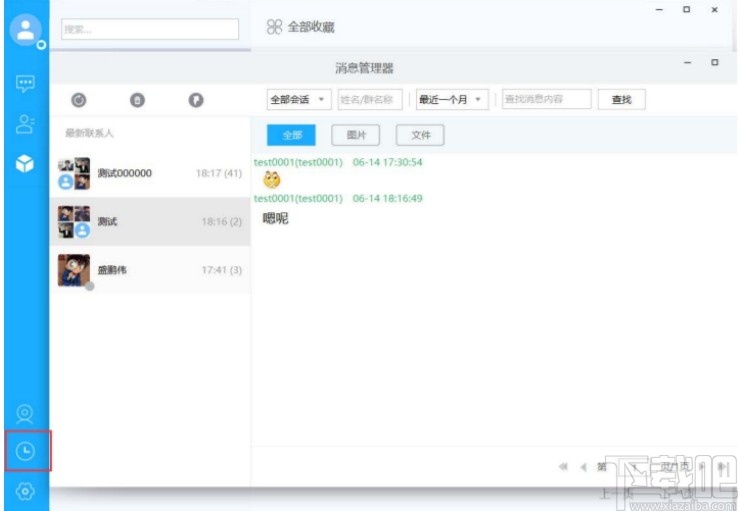The height and width of the screenshot is (511, 740).
Task: Open settings gear in sidebar
Action: 25,491
